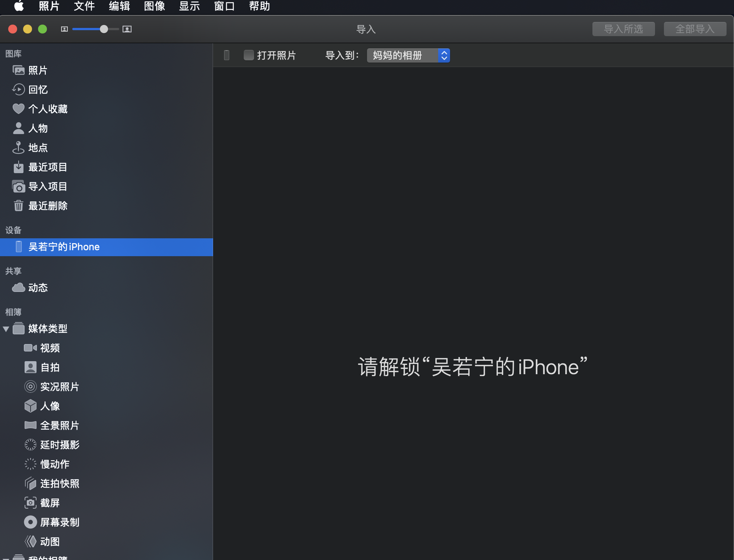Screen dimensions: 734x560
Task: Collapse the 媒体类型 folder triangle
Action: (6, 329)
